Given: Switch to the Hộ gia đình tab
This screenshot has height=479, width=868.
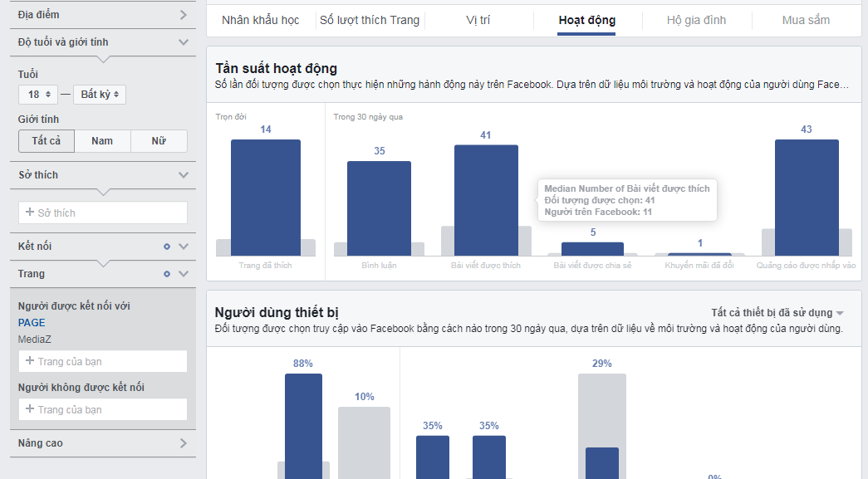Looking at the screenshot, I should 697,18.
